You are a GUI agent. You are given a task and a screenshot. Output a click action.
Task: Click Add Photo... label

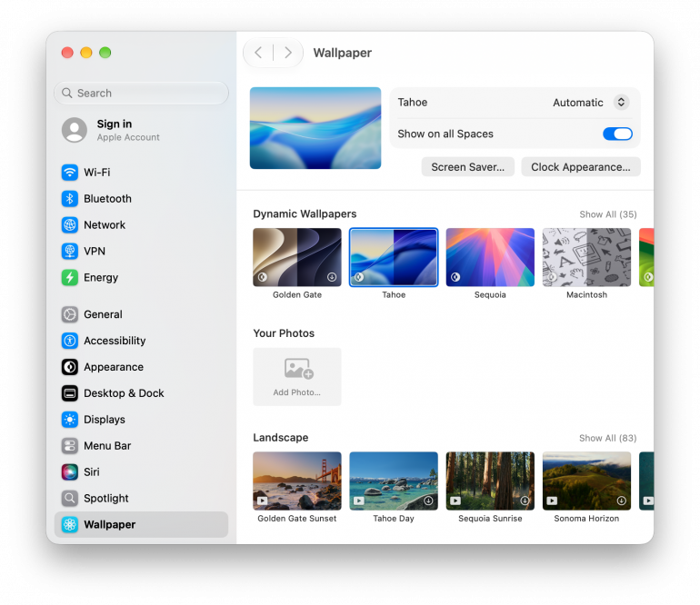(x=297, y=392)
